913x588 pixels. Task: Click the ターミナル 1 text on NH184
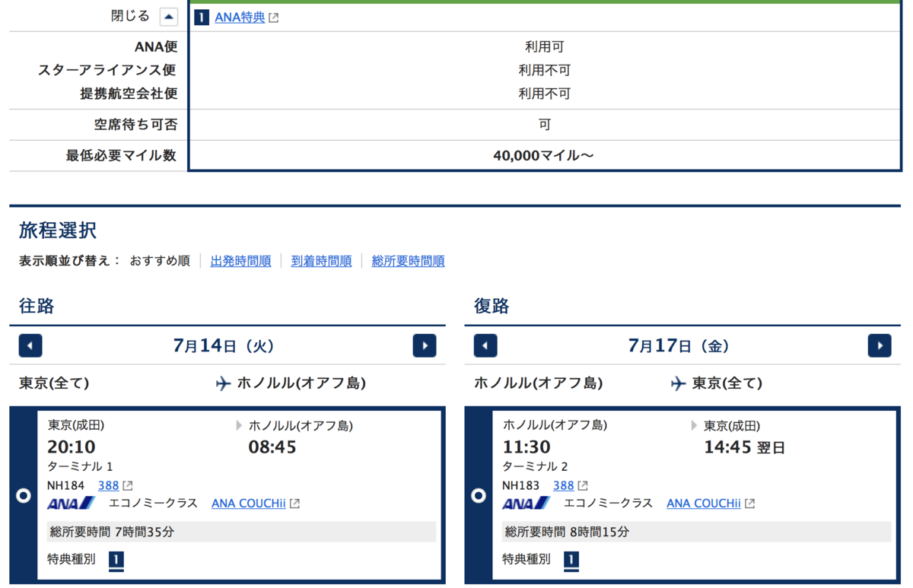tap(80, 466)
